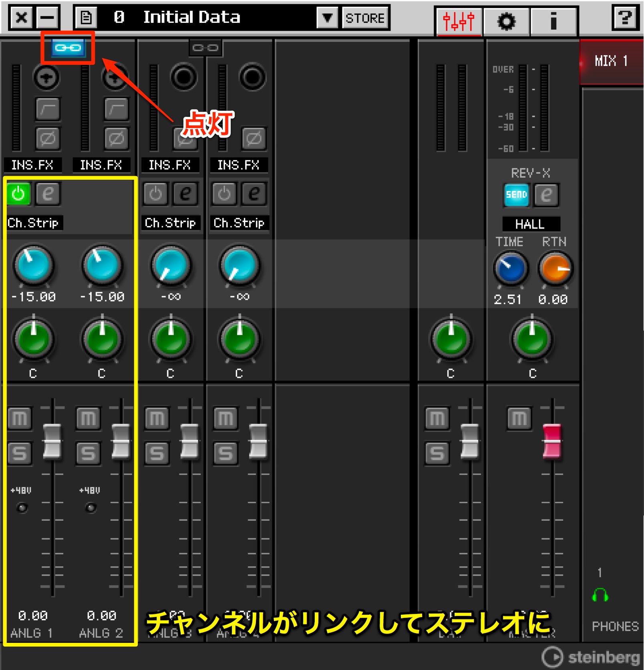Screen dimensions: 644x670
Task: Open the Ch.Strip editor for ANLG 1/2
Action: tap(48, 194)
